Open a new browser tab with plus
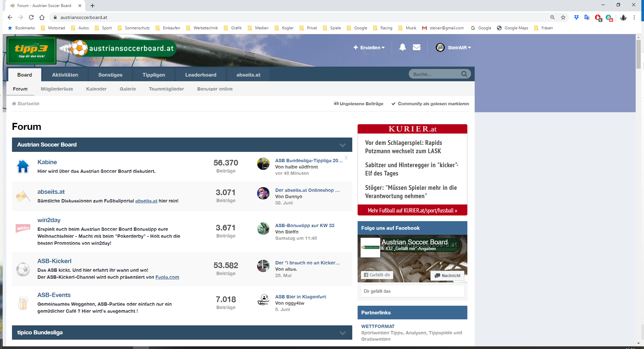644x349 pixels. click(x=92, y=6)
